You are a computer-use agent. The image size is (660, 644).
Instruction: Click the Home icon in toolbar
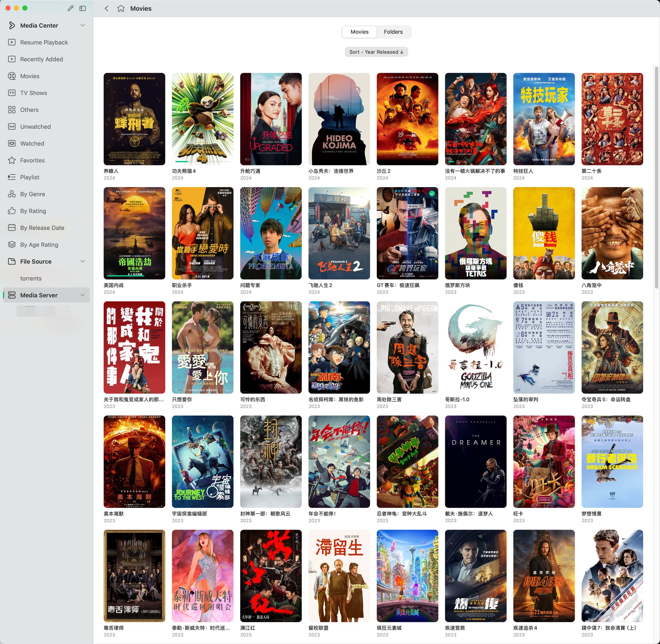click(x=121, y=9)
